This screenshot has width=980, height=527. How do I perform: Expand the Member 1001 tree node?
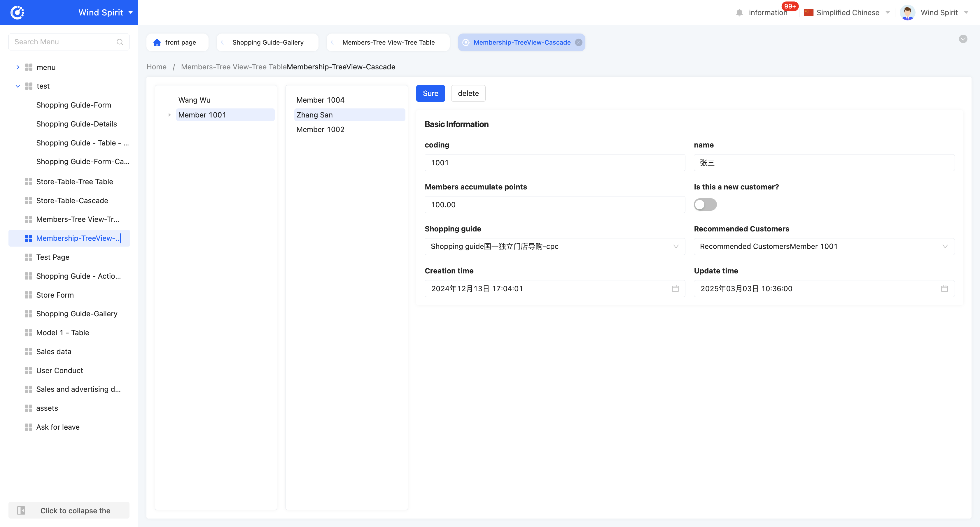[170, 115]
